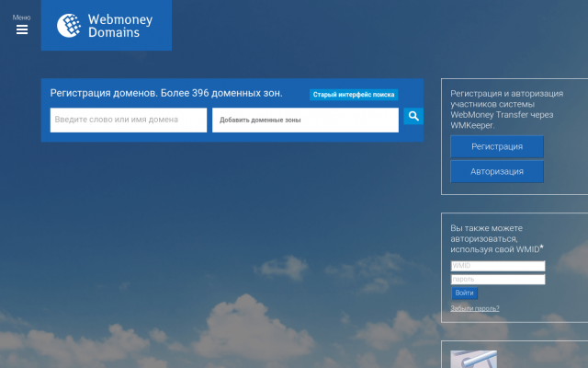Viewport: 588px width, 368px height.
Task: Click the heading Регистрация доменов. Более 396 доменных зон.
Action: point(166,93)
